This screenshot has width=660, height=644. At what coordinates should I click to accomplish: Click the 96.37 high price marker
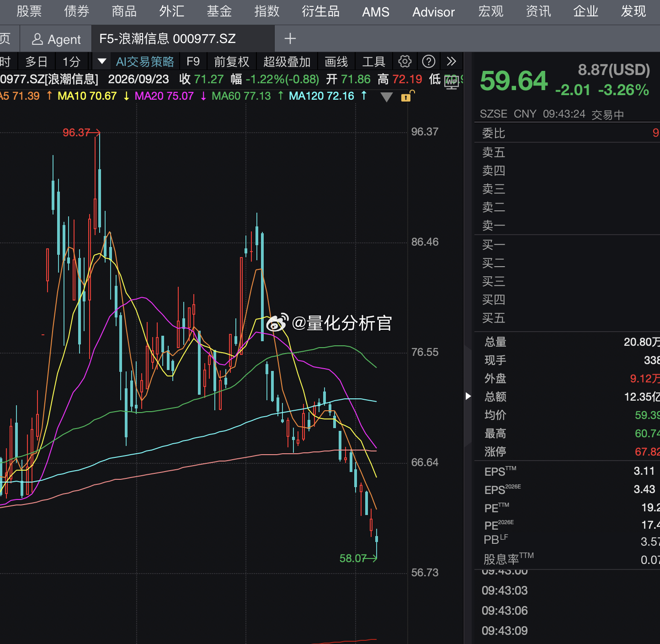[x=76, y=133]
